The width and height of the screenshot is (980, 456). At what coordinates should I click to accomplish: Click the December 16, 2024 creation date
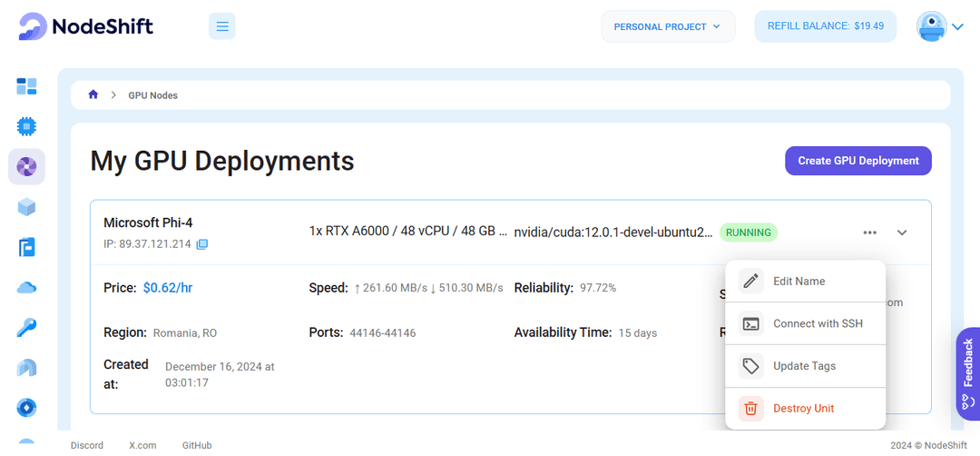220,374
